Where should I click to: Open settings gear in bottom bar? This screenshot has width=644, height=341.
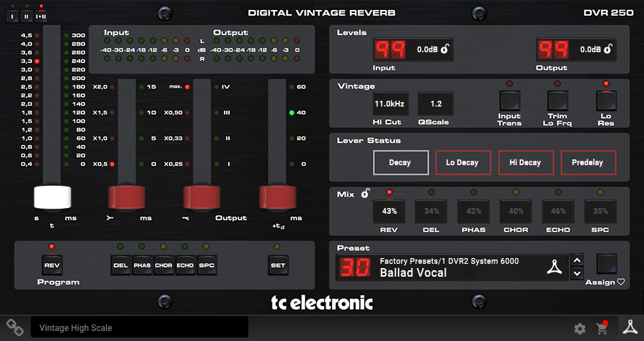[580, 328]
